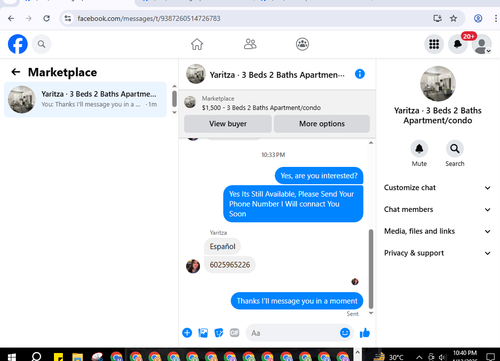Open Marketplace listing $1,500 3 Beds banner
Viewport: 500px width, 361px height.
click(x=277, y=103)
